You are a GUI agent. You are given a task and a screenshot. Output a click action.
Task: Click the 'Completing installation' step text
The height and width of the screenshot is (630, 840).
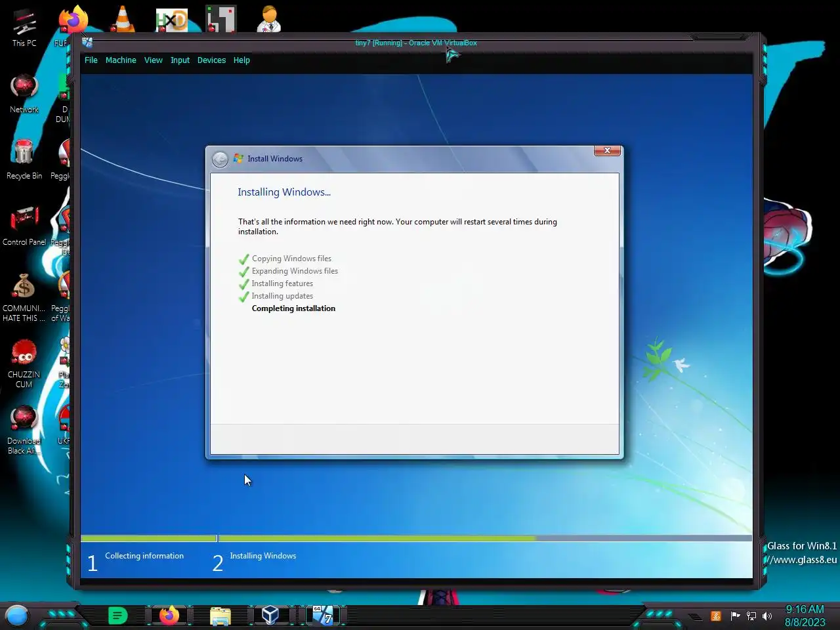coord(293,308)
